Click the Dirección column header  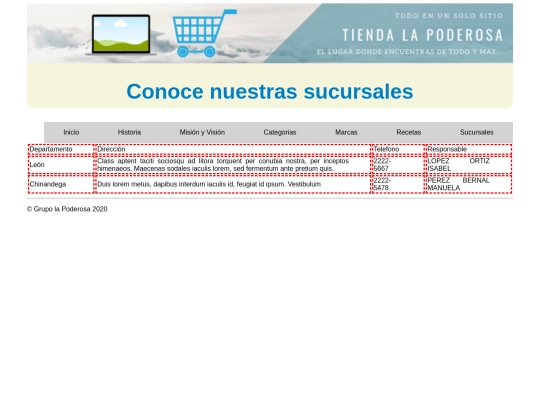(233, 149)
